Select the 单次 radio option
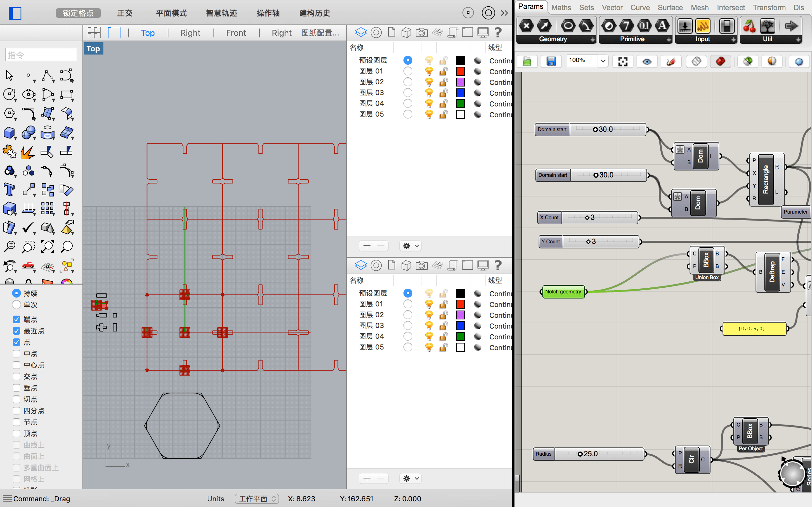 coord(16,305)
